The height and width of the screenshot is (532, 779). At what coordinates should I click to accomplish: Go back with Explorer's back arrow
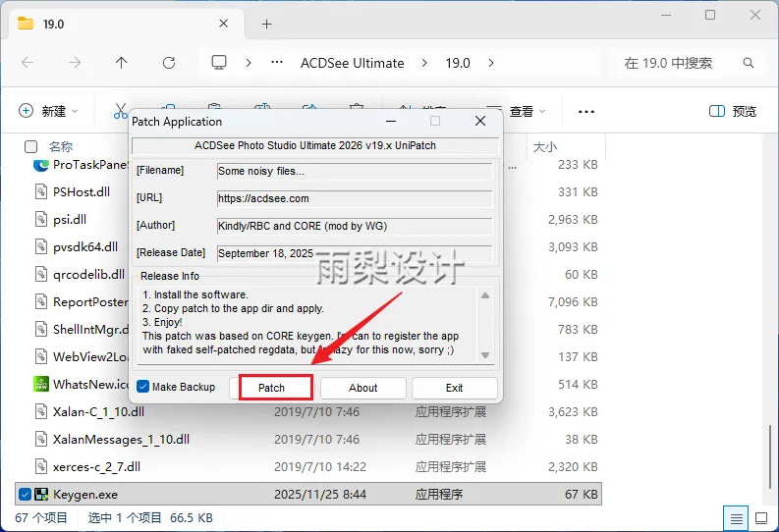tap(28, 63)
